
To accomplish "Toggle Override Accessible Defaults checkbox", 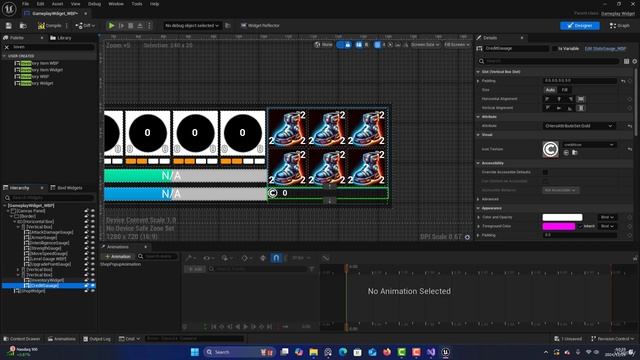I will click(x=545, y=172).
